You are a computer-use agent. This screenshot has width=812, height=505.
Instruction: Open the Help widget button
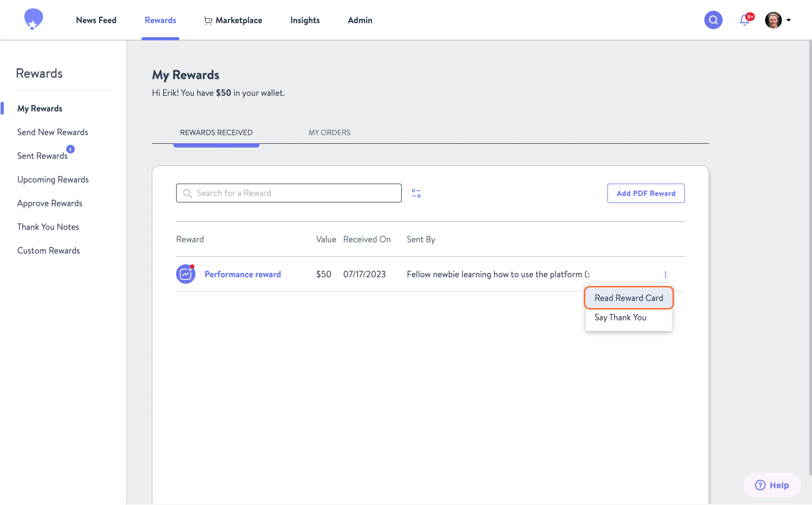772,485
